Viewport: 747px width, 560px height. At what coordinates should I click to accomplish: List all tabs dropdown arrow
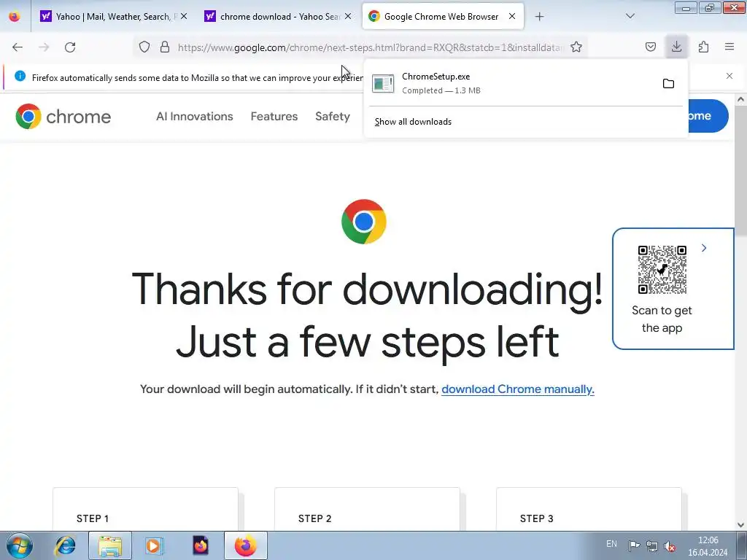tap(630, 16)
